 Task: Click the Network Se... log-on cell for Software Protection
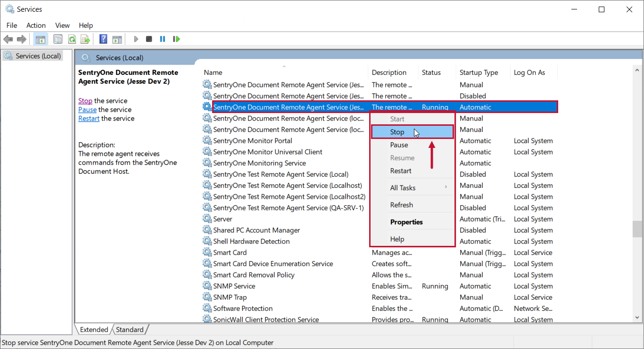(x=533, y=308)
